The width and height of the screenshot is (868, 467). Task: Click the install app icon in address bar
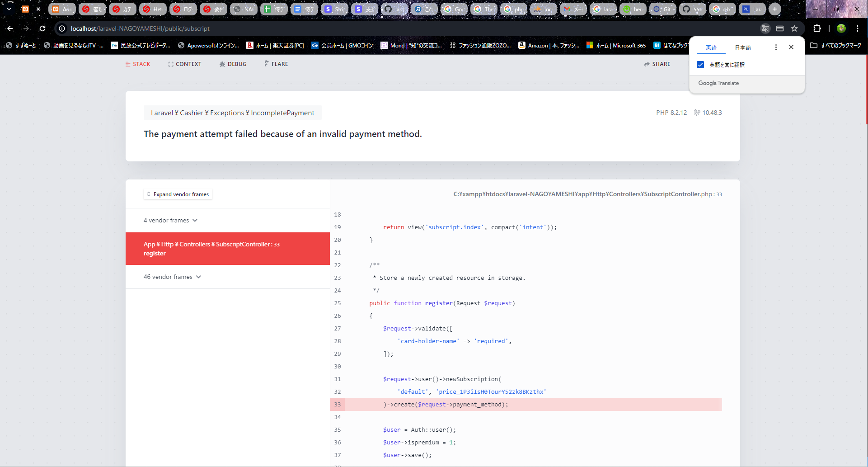tap(780, 28)
